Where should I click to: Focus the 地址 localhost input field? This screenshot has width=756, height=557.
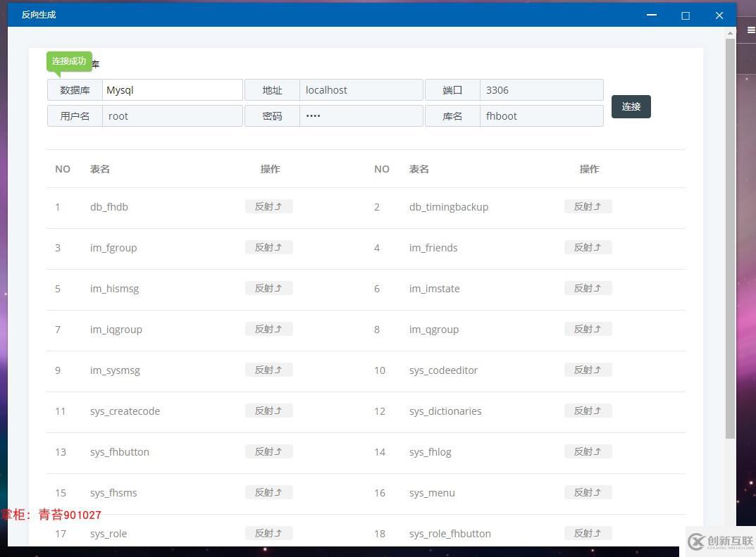pos(361,90)
